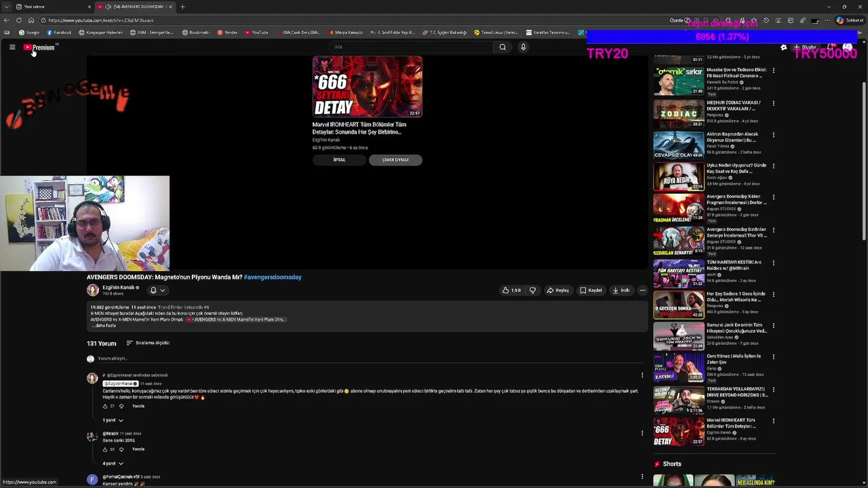Screen dimensions: 868x488
Task: Open the notification bell dropdown
Action: tap(157, 290)
